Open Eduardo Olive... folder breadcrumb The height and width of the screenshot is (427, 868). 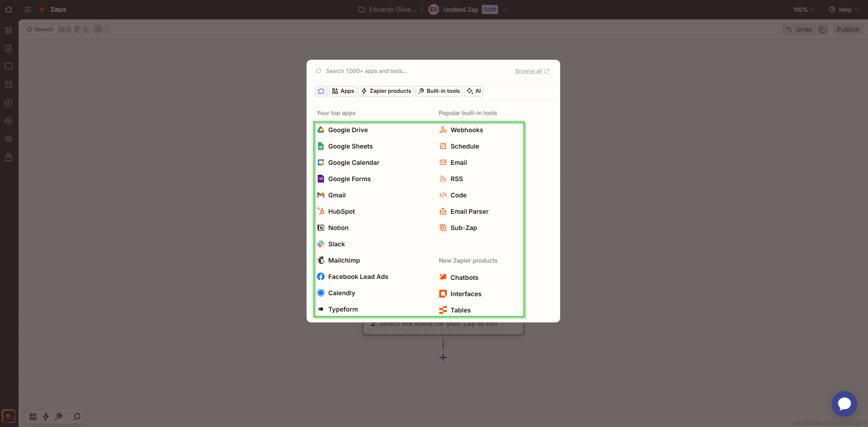pyautogui.click(x=387, y=10)
